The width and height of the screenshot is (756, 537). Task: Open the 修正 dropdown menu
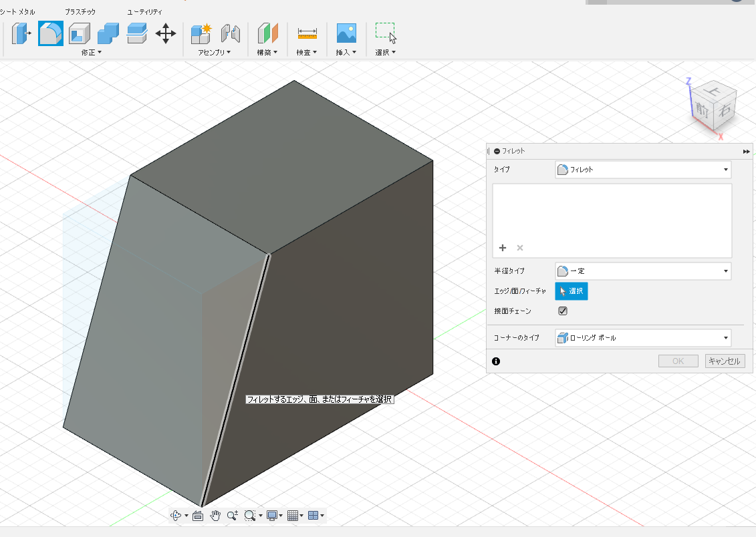92,53
